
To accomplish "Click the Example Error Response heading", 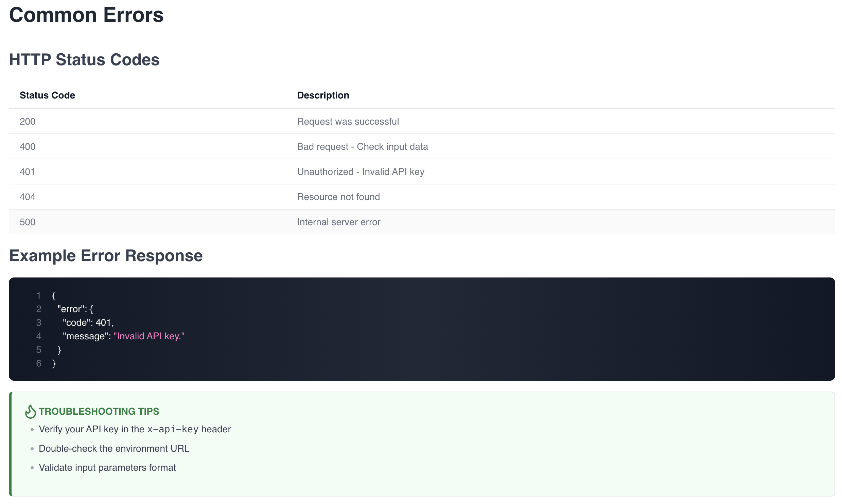I will tap(106, 256).
